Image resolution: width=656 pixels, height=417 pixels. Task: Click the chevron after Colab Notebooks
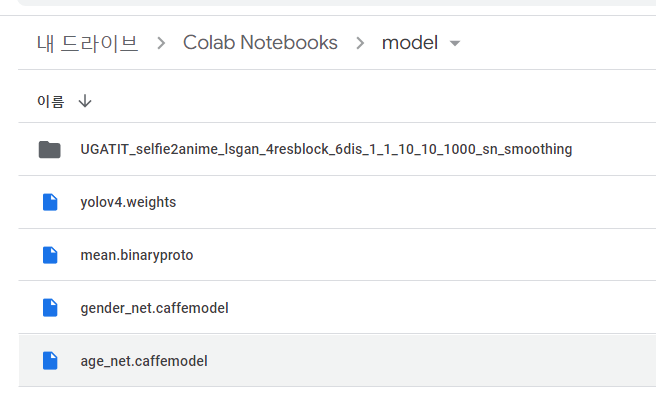click(x=360, y=43)
